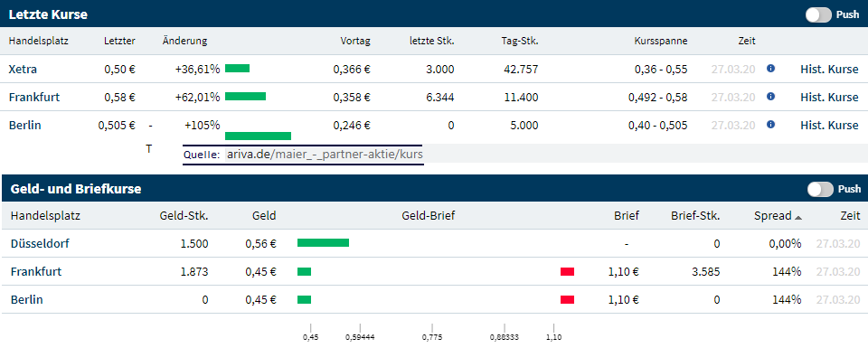Open the Xetra trading venue link
This screenshot has width=868, height=348.
pyautogui.click(x=24, y=70)
